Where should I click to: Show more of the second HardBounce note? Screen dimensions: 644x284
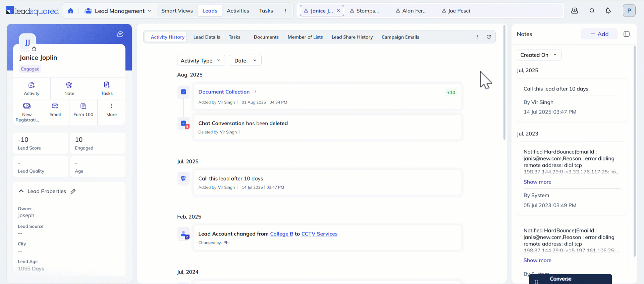[x=537, y=260]
